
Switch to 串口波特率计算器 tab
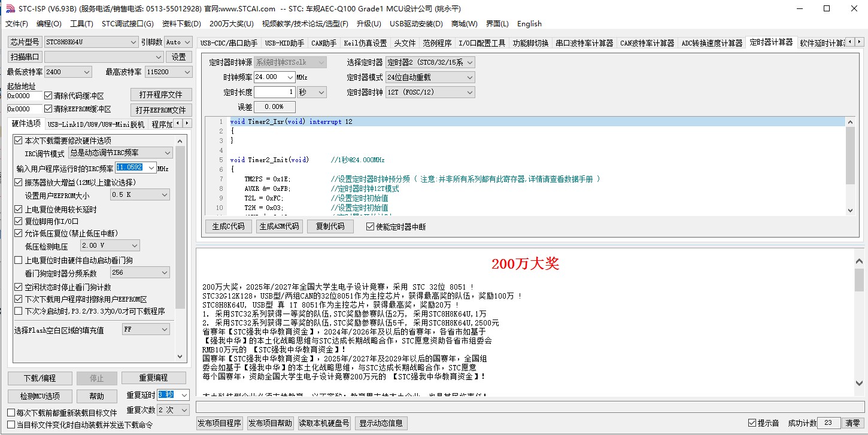tap(584, 43)
